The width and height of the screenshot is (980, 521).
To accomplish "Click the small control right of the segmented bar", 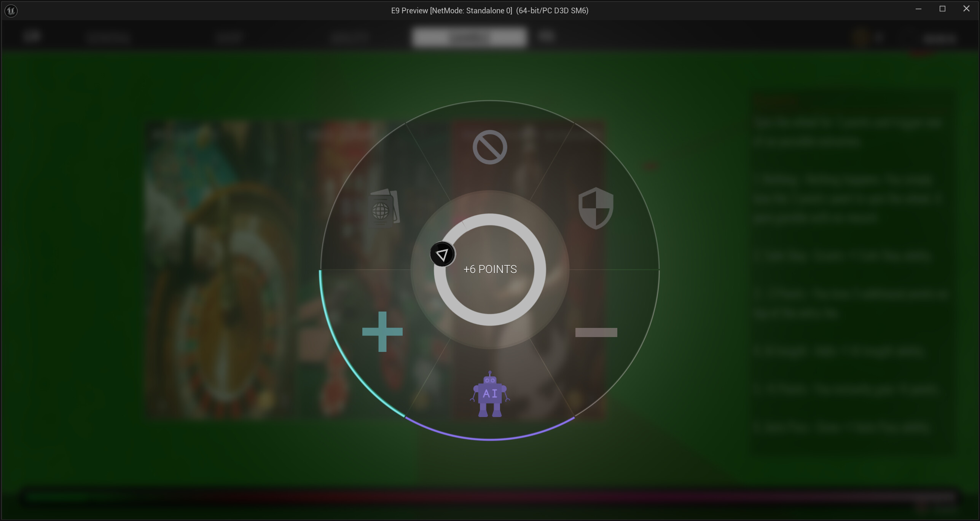I will [547, 36].
